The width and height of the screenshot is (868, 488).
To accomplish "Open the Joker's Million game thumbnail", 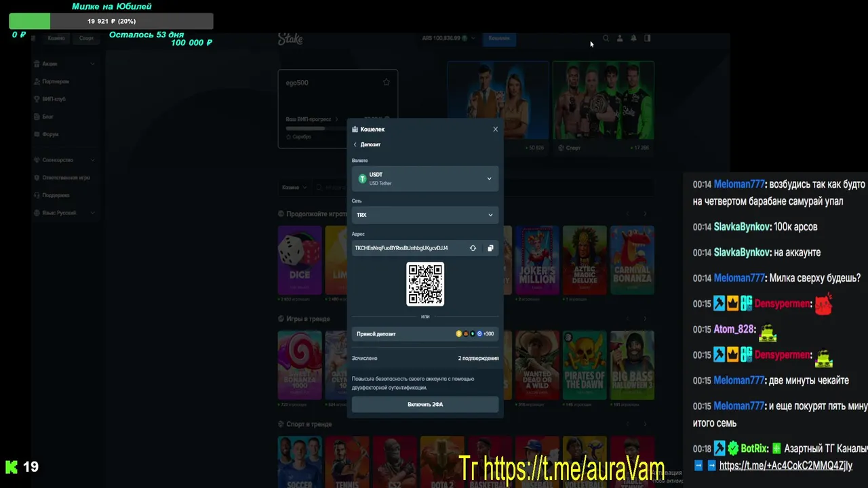I will tap(537, 260).
